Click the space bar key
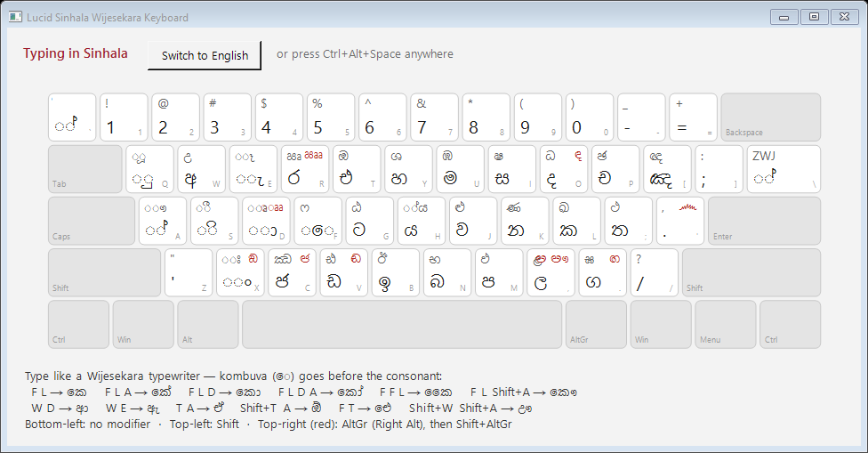Screen dimensions: 868x453 pyautogui.click(x=402, y=324)
